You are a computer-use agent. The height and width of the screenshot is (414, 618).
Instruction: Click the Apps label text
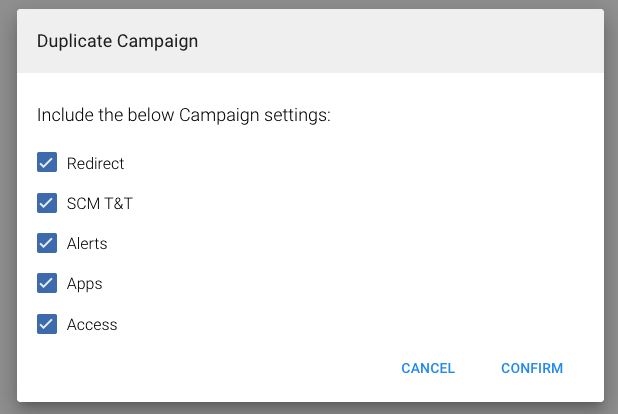[84, 284]
